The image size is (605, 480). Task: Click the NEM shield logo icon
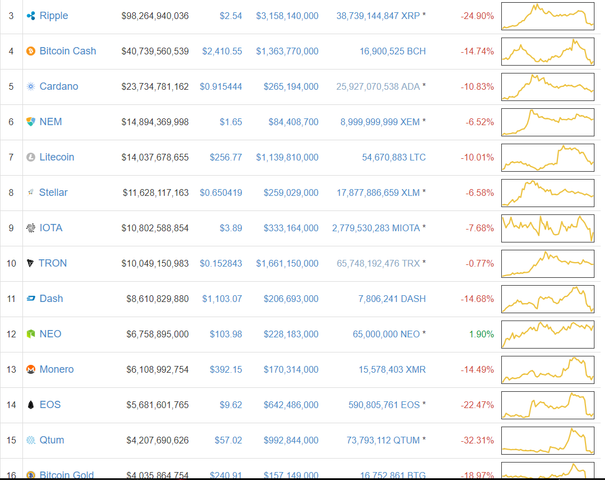click(x=30, y=122)
